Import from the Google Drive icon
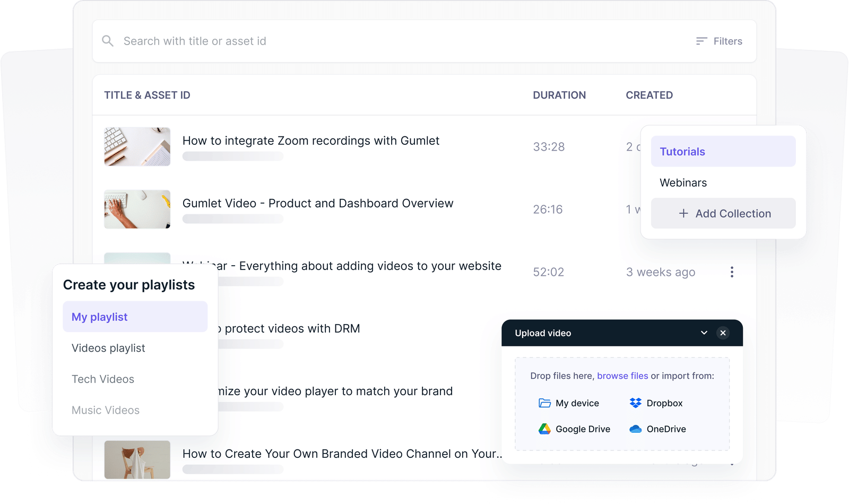The width and height of the screenshot is (849, 504). [544, 429]
